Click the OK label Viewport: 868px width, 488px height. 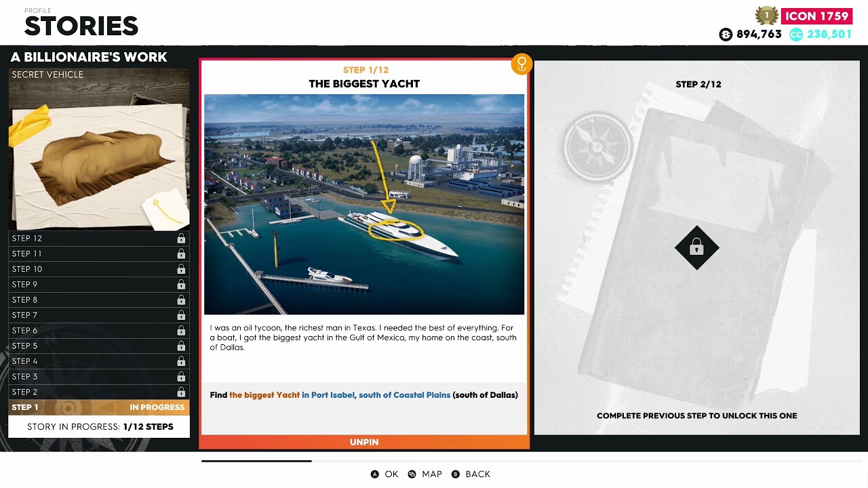tap(391, 474)
